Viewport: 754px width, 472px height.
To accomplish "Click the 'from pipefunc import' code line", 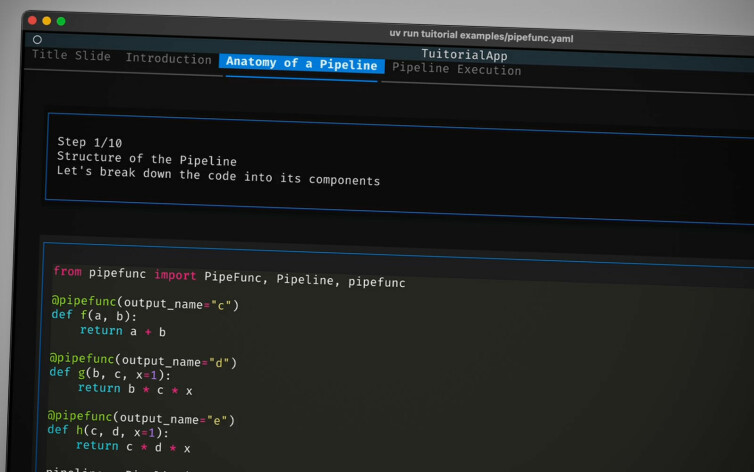I will click(x=229, y=277).
